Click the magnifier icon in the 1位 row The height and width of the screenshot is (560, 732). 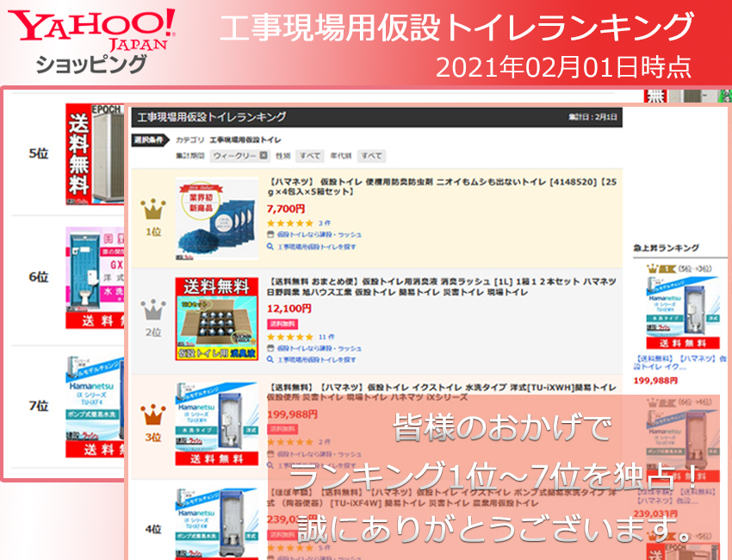tap(270, 246)
